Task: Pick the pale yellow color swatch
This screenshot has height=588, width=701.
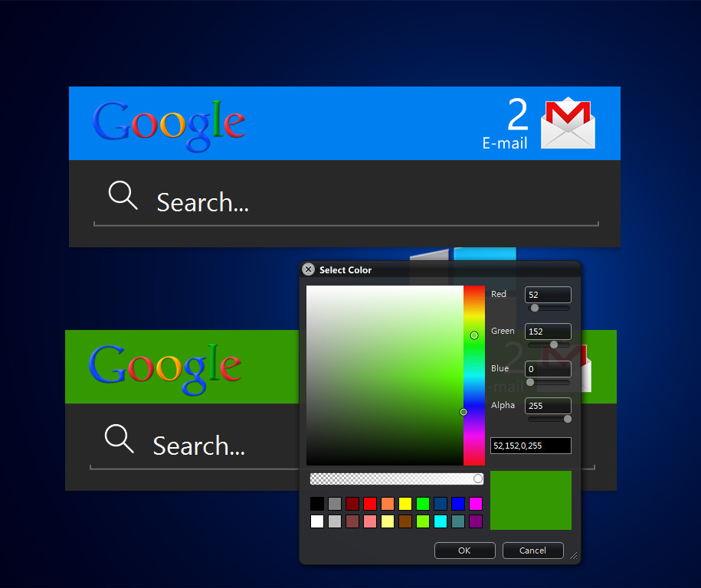Action: click(388, 521)
